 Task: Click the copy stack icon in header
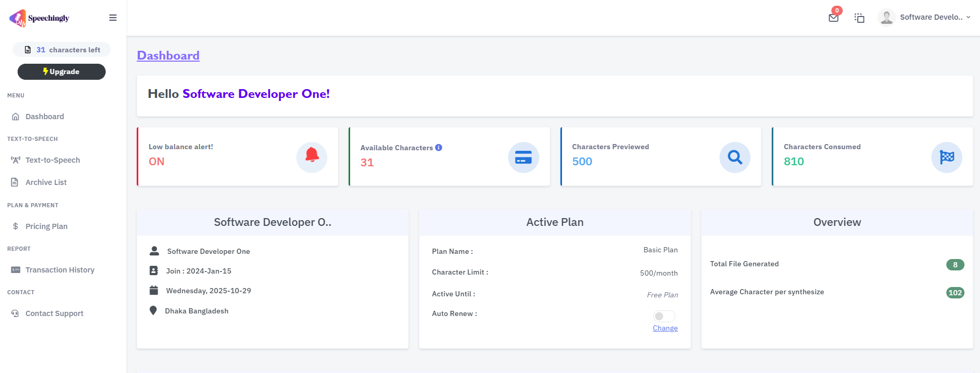click(x=859, y=18)
